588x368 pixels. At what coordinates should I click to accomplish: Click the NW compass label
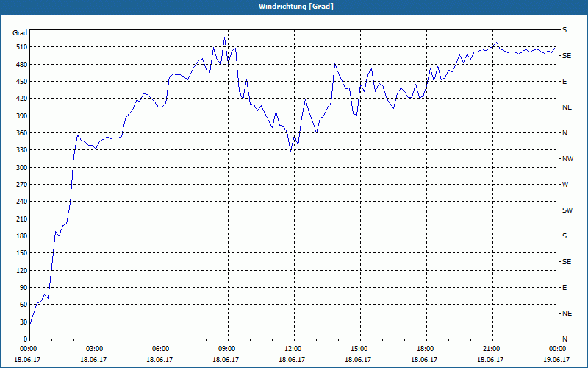(567, 159)
